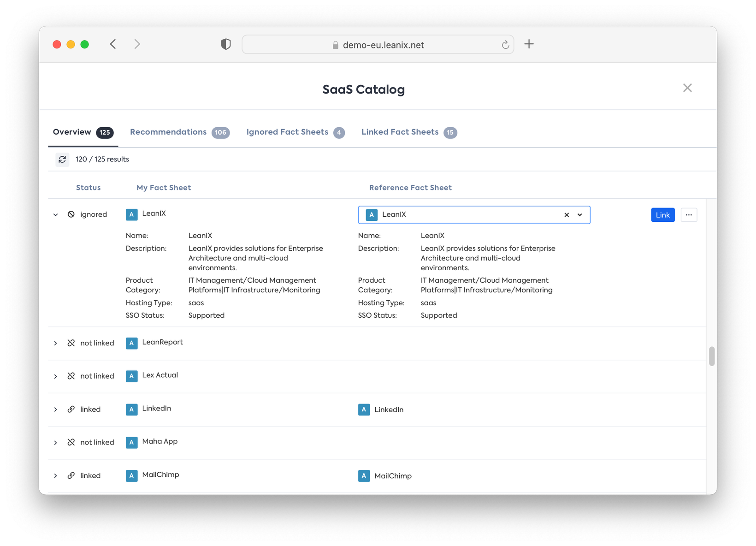The width and height of the screenshot is (756, 546).
Task: Expand the Maha App row
Action: coord(55,443)
